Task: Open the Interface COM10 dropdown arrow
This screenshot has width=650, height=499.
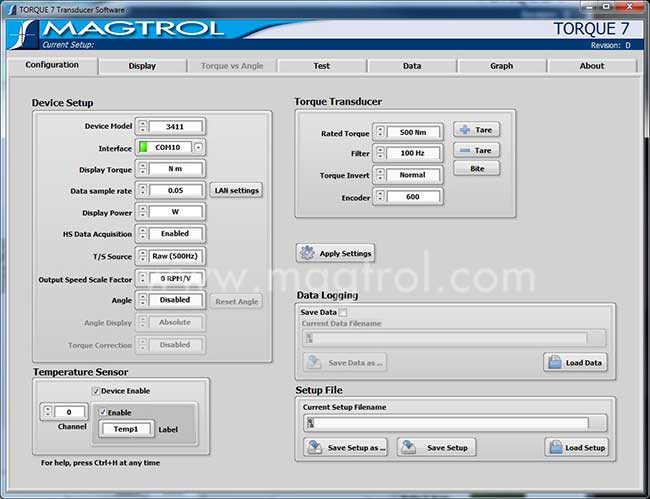Action: click(199, 147)
